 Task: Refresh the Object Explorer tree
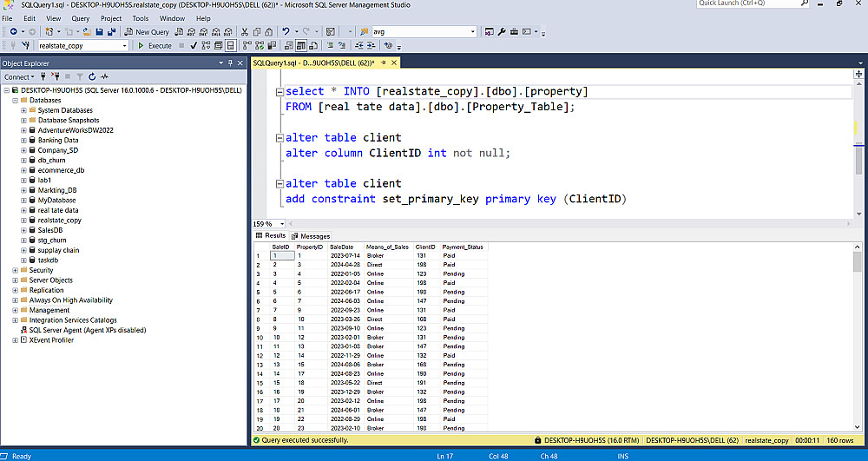pyautogui.click(x=91, y=76)
